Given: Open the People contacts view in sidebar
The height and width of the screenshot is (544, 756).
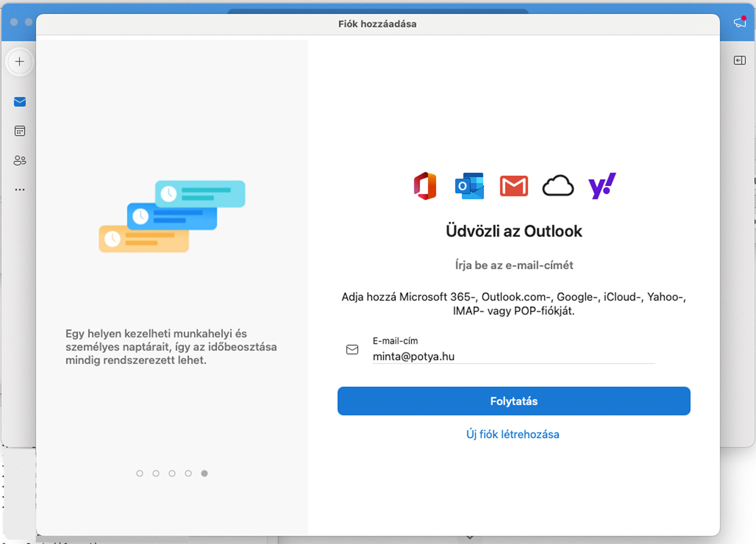Looking at the screenshot, I should click(20, 160).
